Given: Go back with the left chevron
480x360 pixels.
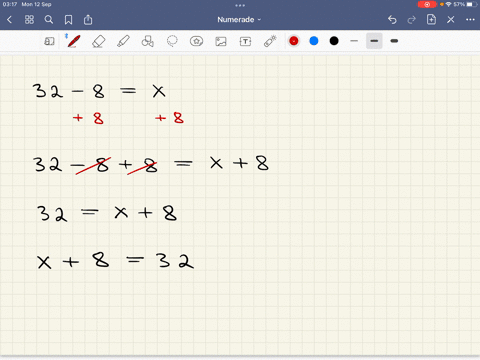Looking at the screenshot, I should [x=10, y=20].
